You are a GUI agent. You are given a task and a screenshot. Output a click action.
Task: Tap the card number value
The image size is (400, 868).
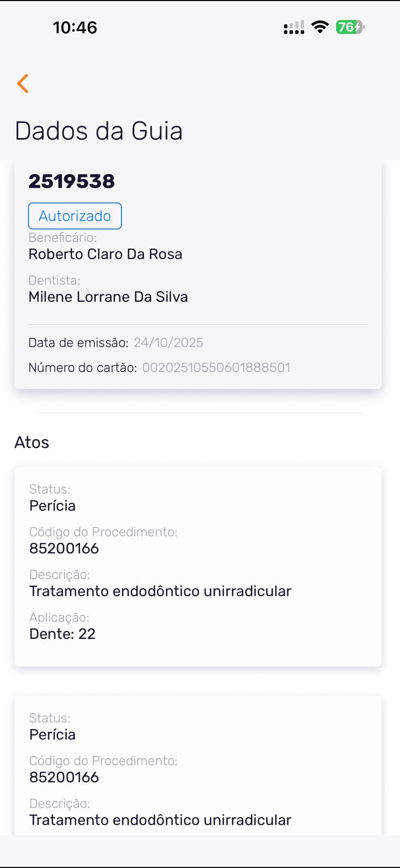(216, 367)
